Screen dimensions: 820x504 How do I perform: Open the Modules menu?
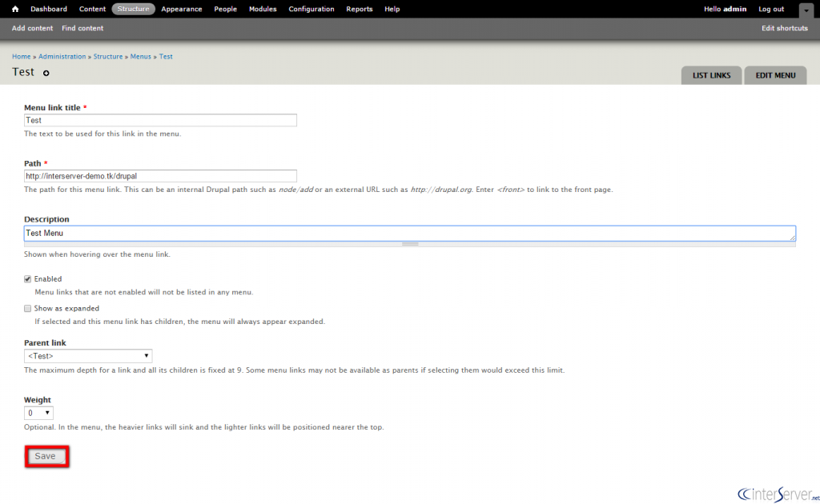point(263,9)
